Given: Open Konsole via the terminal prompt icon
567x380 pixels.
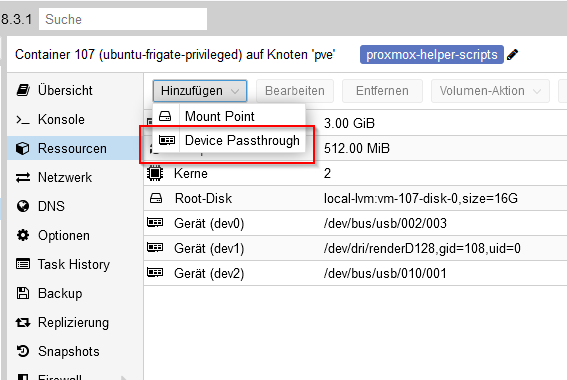Looking at the screenshot, I should (23, 119).
